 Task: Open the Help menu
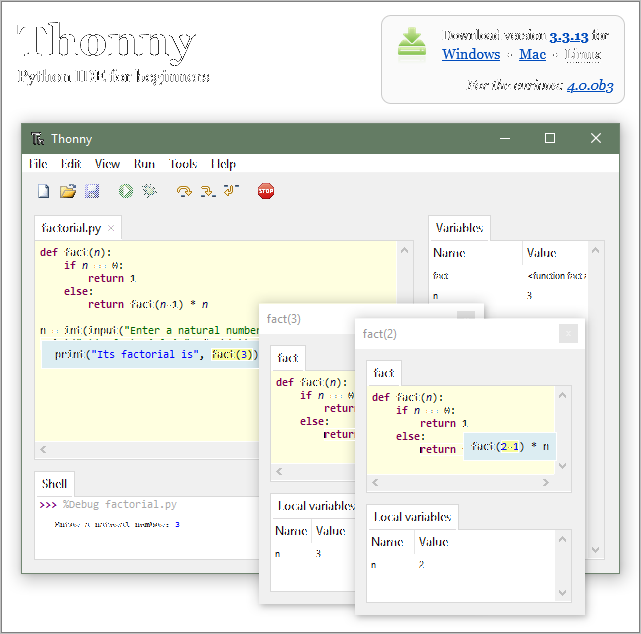(x=223, y=164)
